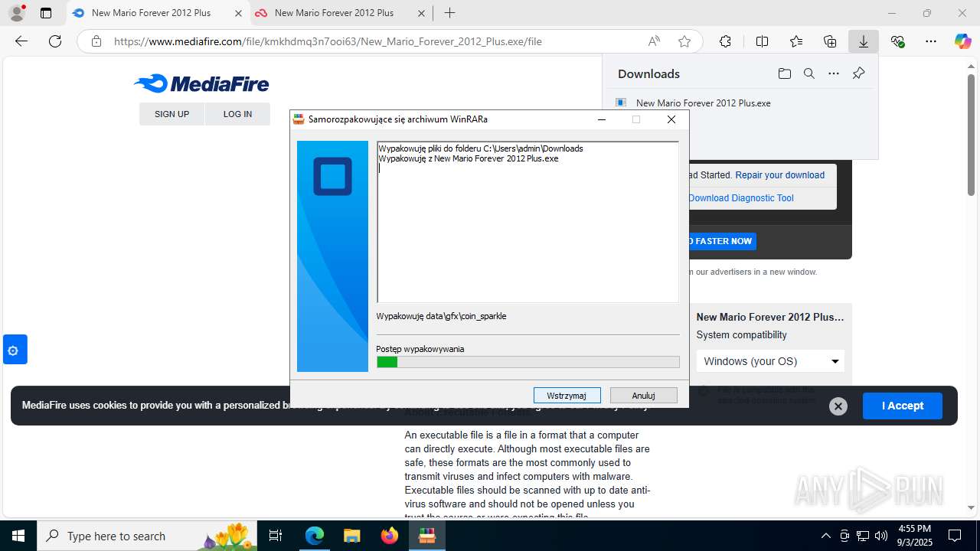Open a new browser tab
The width and height of the screenshot is (980, 551).
[449, 13]
